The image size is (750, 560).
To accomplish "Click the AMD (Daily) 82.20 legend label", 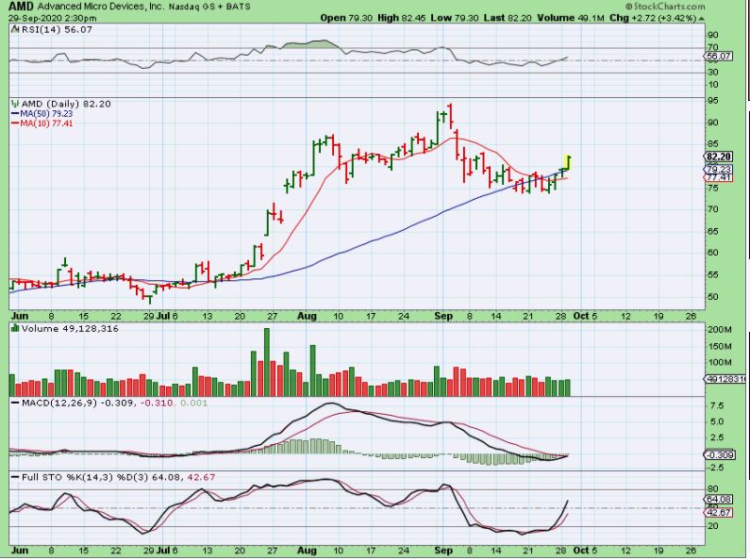I will (x=66, y=104).
